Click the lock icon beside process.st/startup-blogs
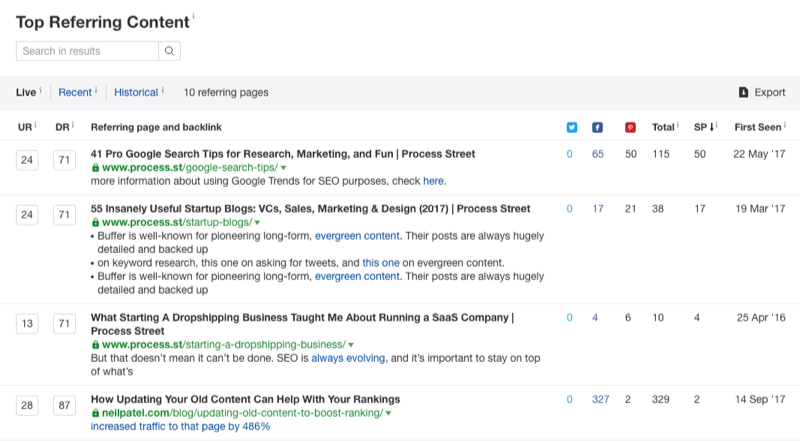This screenshot has height=442, width=800. coord(95,222)
